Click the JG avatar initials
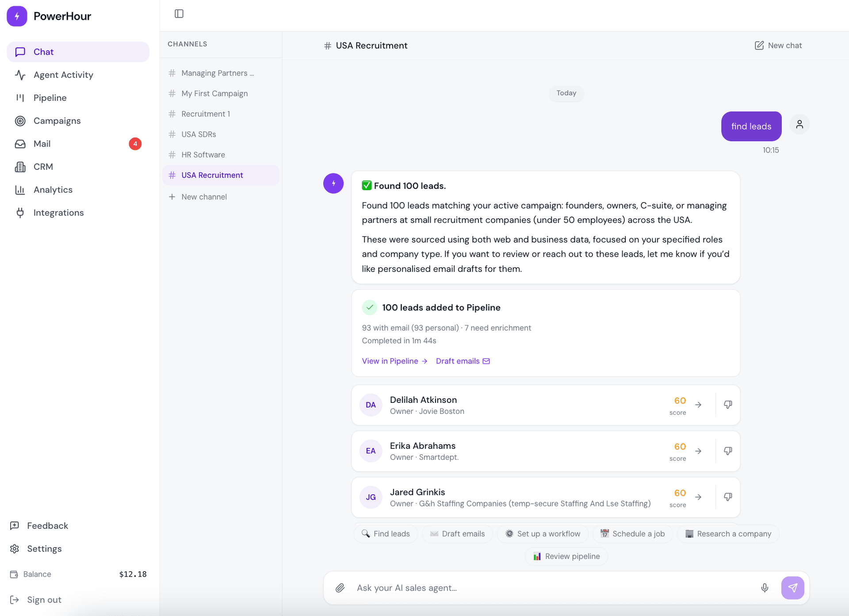The height and width of the screenshot is (616, 849). 371,497
